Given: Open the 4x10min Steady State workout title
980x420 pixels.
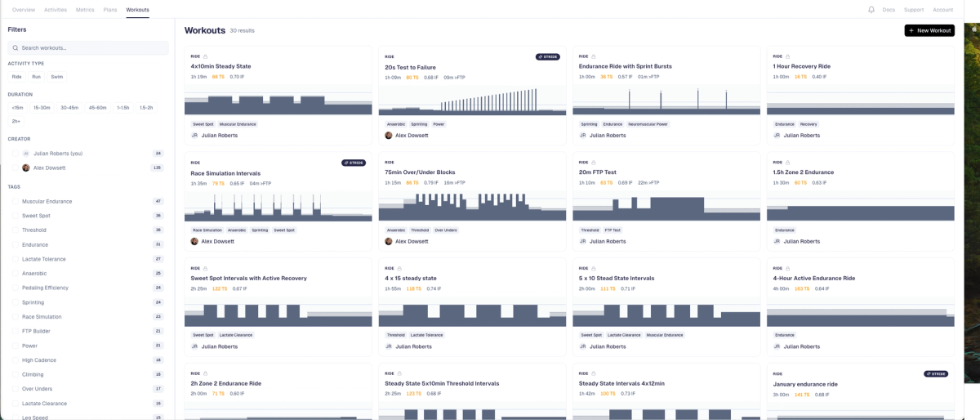Looking at the screenshot, I should point(220,66).
